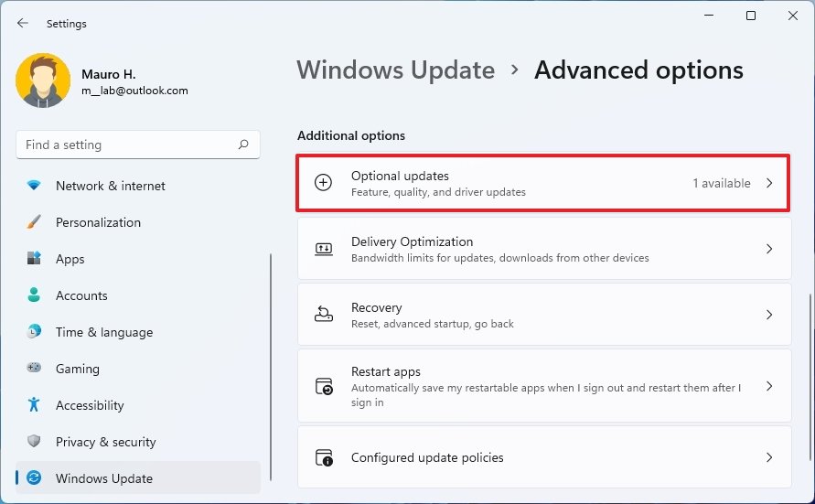Click the back arrow beside Settings
This screenshot has height=504, width=815.
[22, 23]
